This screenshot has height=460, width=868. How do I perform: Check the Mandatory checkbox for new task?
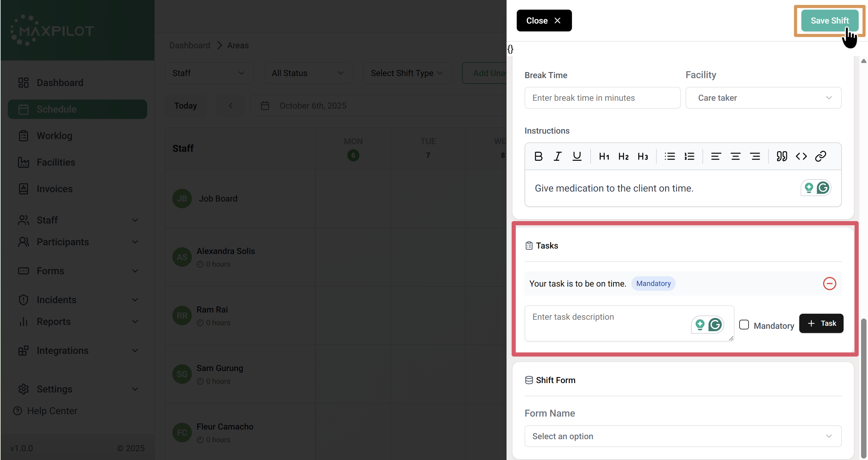744,325
